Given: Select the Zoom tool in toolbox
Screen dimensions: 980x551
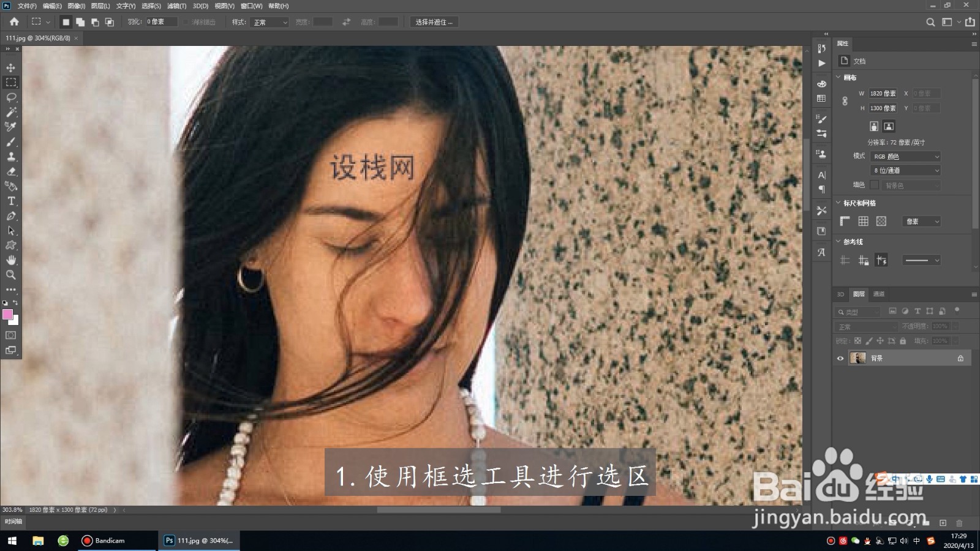Looking at the screenshot, I should (x=11, y=275).
